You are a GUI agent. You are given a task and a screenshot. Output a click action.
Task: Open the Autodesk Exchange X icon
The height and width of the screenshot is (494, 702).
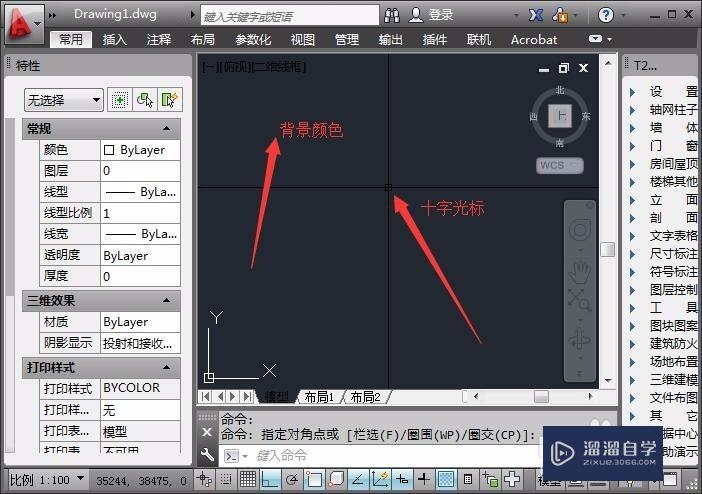536,15
